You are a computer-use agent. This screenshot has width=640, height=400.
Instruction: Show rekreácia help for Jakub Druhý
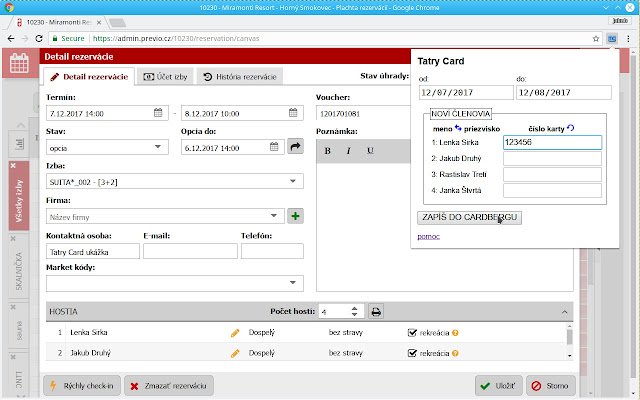point(455,353)
